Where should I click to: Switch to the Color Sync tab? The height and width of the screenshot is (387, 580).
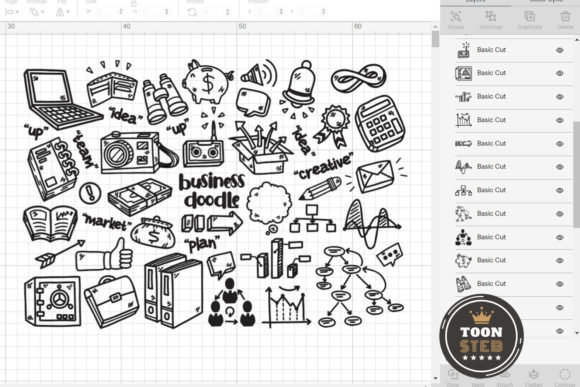[546, 2]
